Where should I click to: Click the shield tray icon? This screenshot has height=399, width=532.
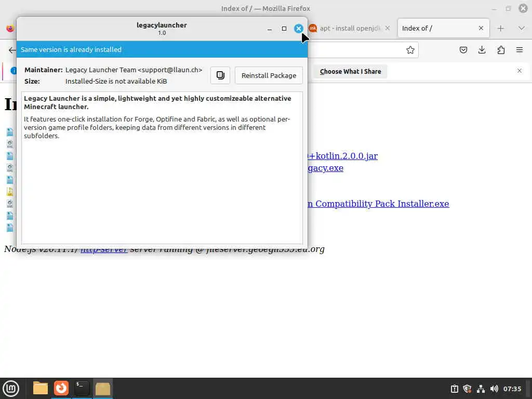click(467, 389)
